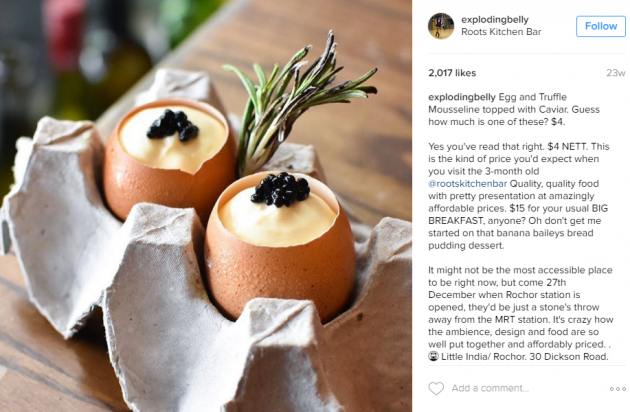Open explodingbelly's profile picture avatar
The height and width of the screenshot is (412, 630).
click(x=441, y=26)
